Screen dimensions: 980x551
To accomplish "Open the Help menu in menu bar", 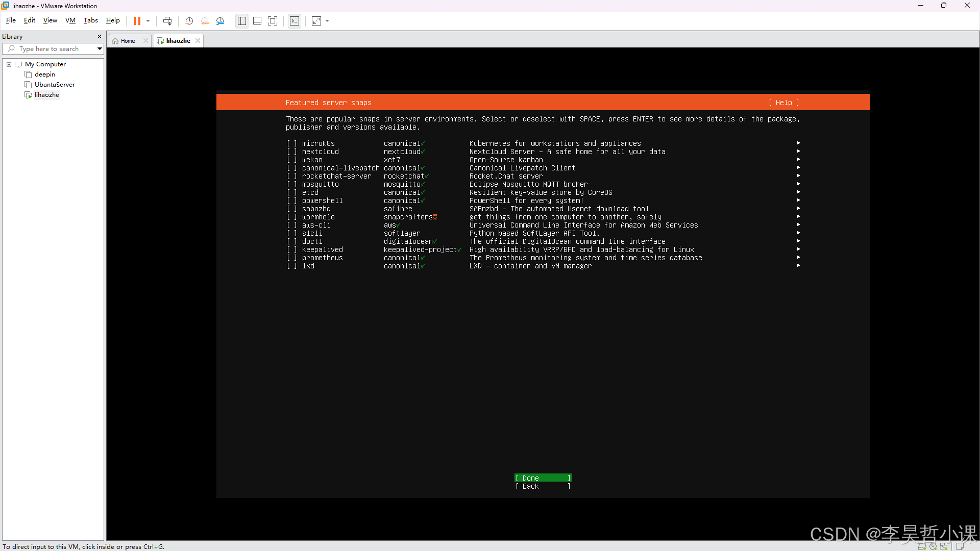I will pos(113,20).
